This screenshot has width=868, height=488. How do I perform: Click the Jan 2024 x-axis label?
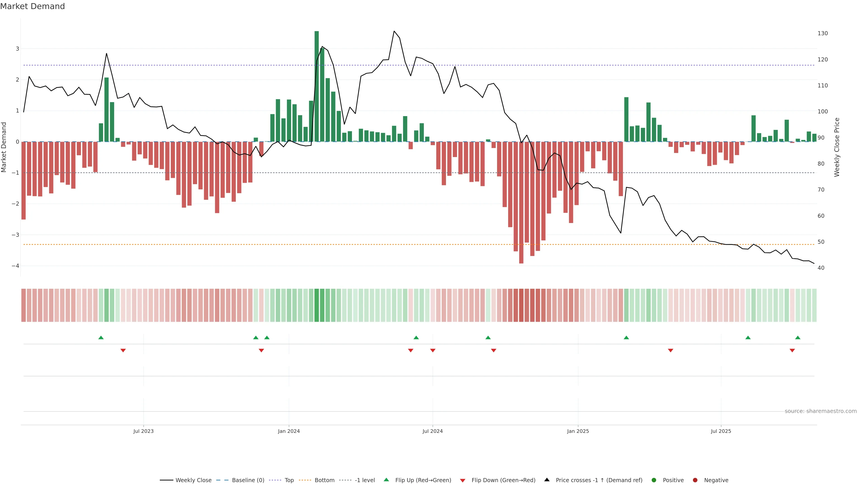(x=289, y=431)
